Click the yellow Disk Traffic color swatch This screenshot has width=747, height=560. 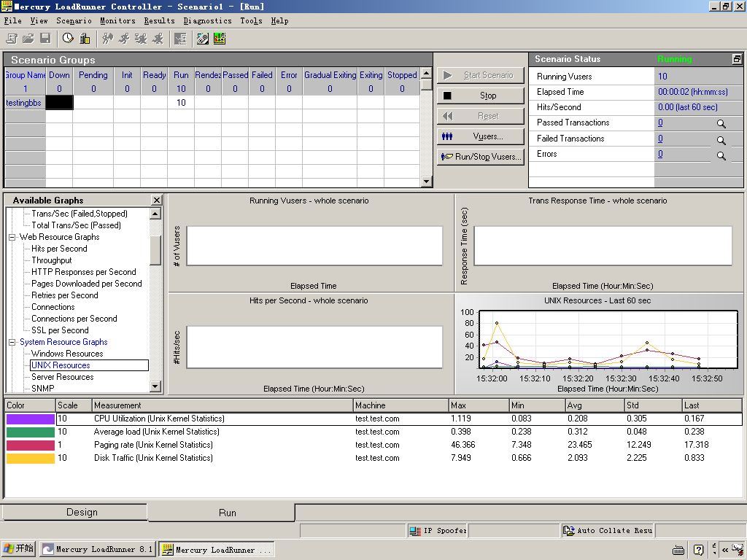[30, 458]
